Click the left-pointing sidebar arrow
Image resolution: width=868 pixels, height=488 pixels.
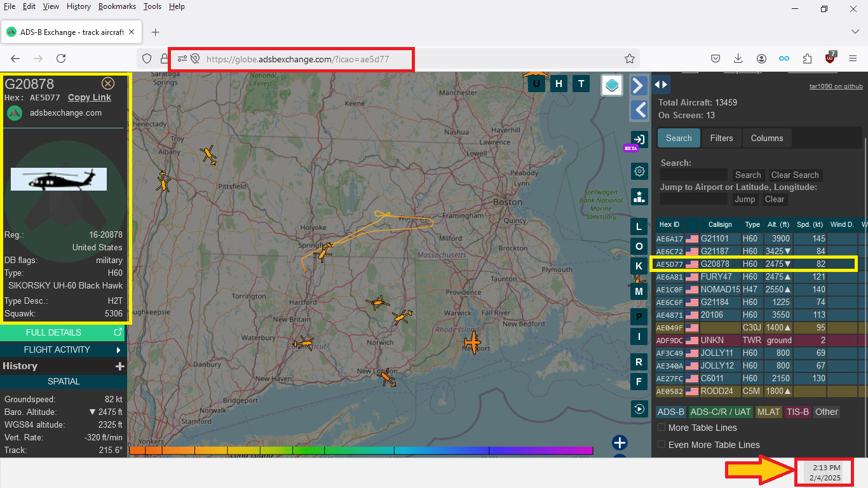pos(639,110)
